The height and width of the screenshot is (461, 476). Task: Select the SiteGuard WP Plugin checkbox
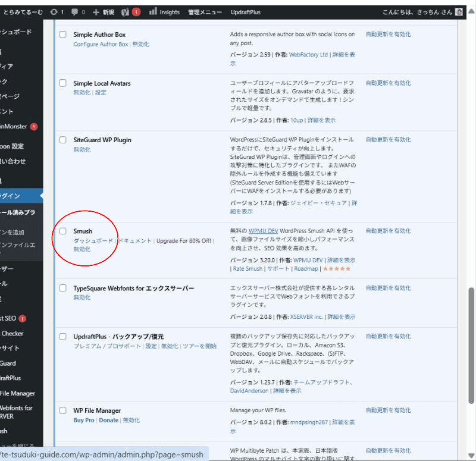[x=63, y=140]
